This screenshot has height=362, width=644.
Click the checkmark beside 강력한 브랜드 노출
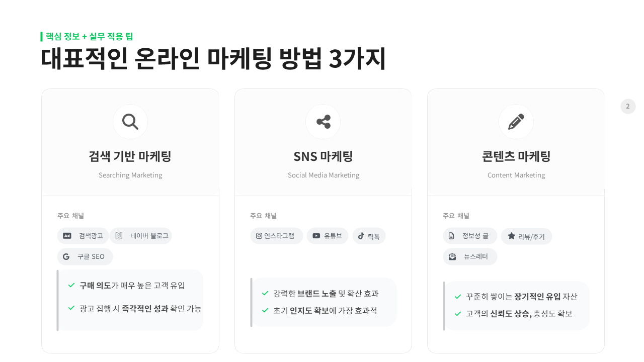[265, 293]
